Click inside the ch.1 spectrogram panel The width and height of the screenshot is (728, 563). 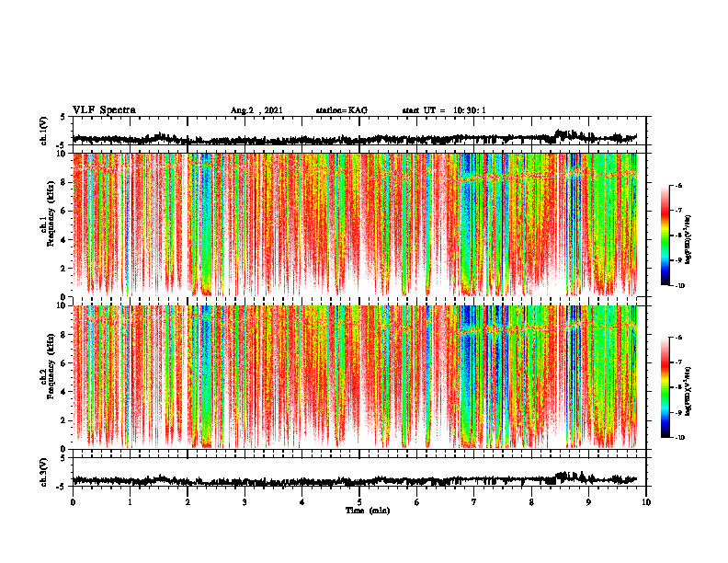tap(359, 224)
